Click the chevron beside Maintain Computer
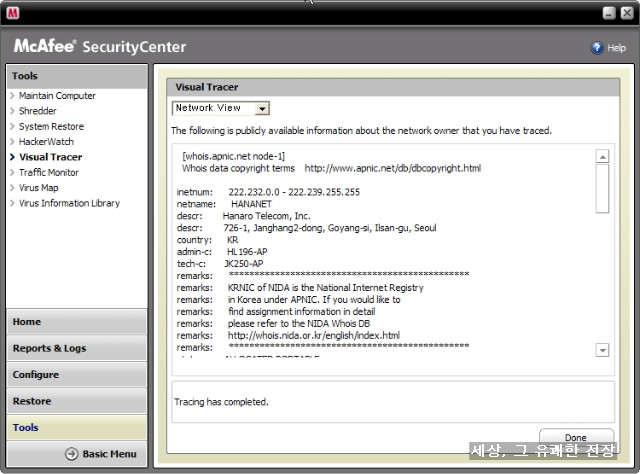640x474 pixels. point(12,96)
